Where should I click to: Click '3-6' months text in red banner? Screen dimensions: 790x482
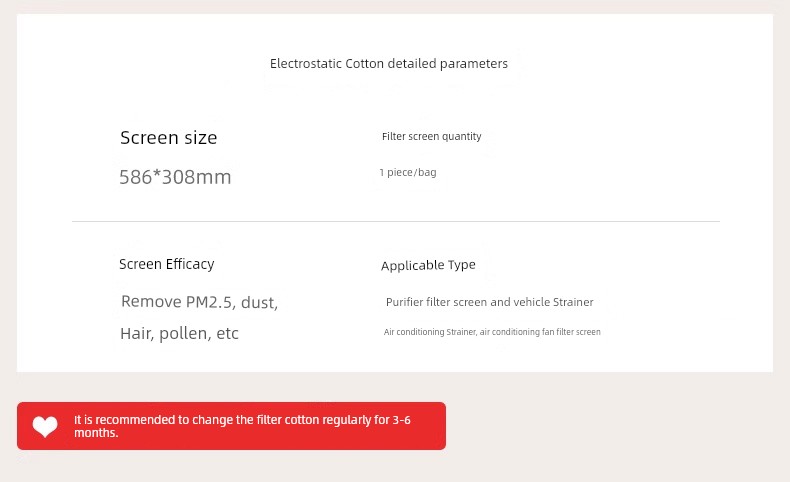coord(402,420)
